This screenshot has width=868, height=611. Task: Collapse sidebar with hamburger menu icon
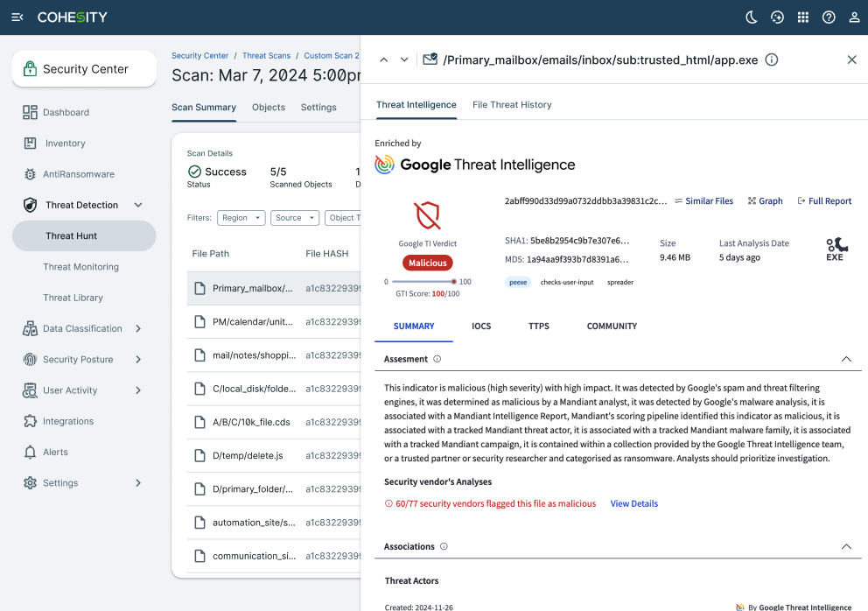pos(17,18)
